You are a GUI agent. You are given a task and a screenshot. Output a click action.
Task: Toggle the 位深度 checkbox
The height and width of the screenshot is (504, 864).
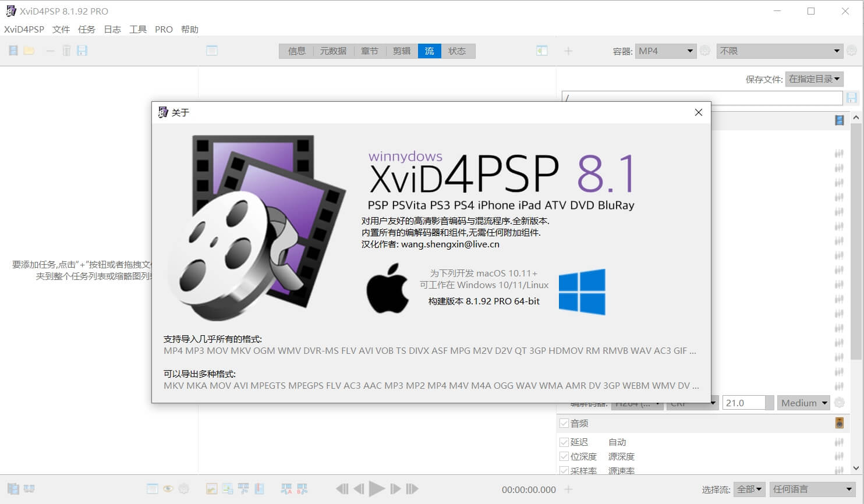pyautogui.click(x=564, y=457)
